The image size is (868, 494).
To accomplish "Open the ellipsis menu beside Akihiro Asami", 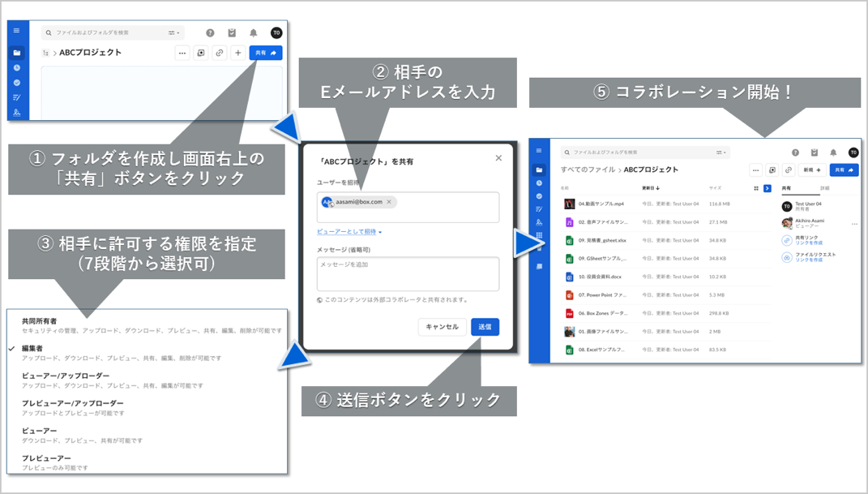I will (853, 224).
